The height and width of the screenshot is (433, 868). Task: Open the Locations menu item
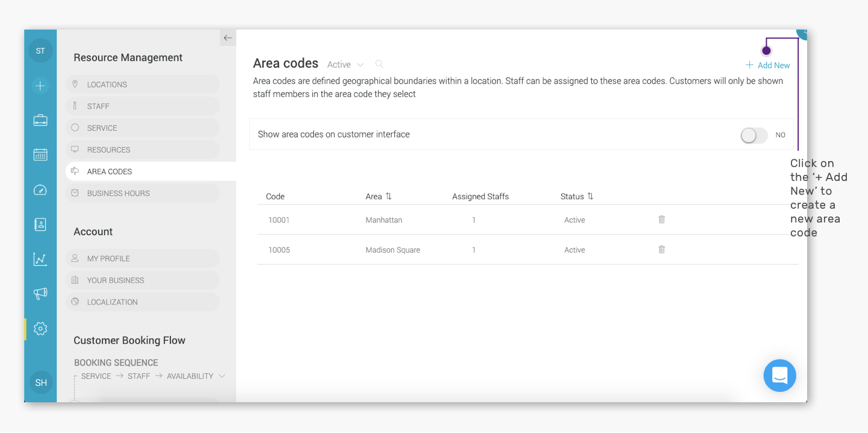click(142, 84)
